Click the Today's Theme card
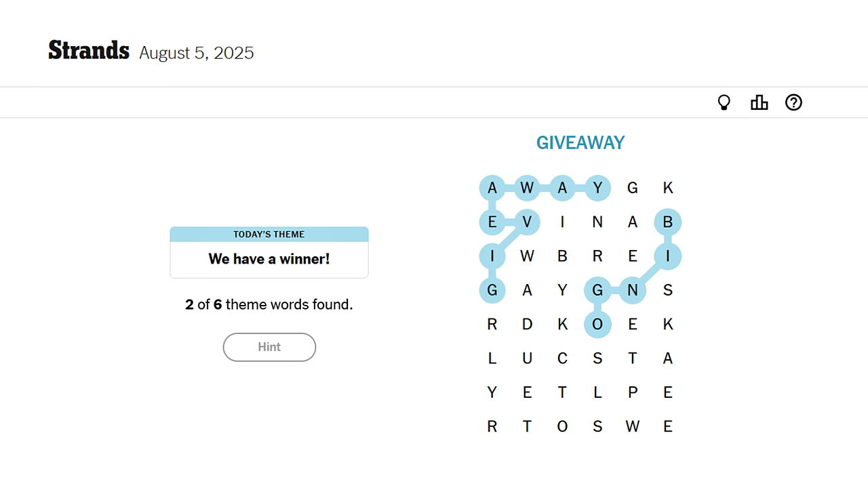 pos(269,251)
